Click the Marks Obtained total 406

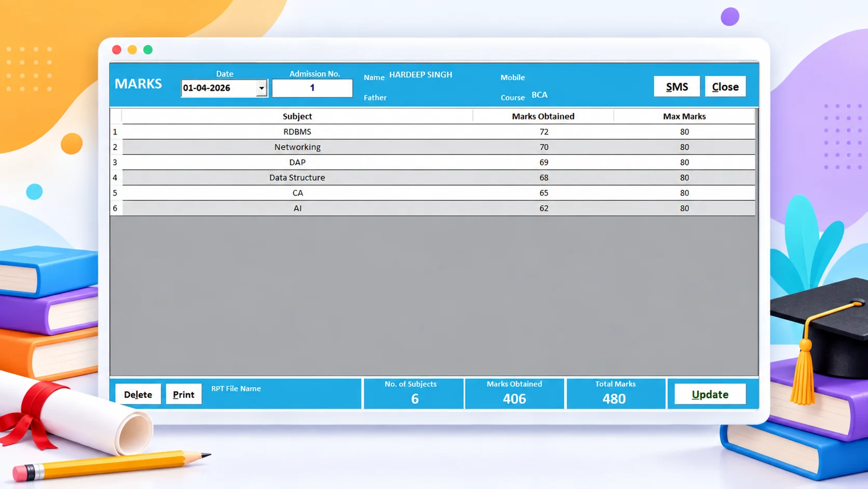pos(514,399)
